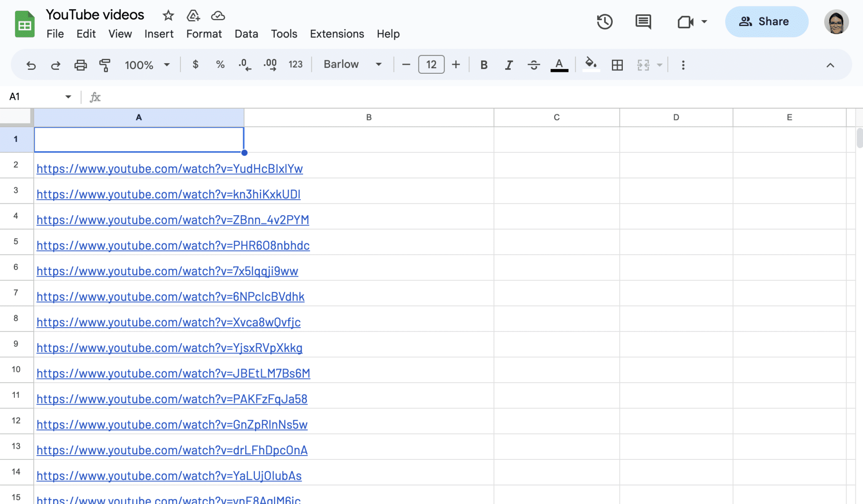Screen dimensions: 863x504
Task: Open the A1 name box dropdown
Action: click(68, 97)
